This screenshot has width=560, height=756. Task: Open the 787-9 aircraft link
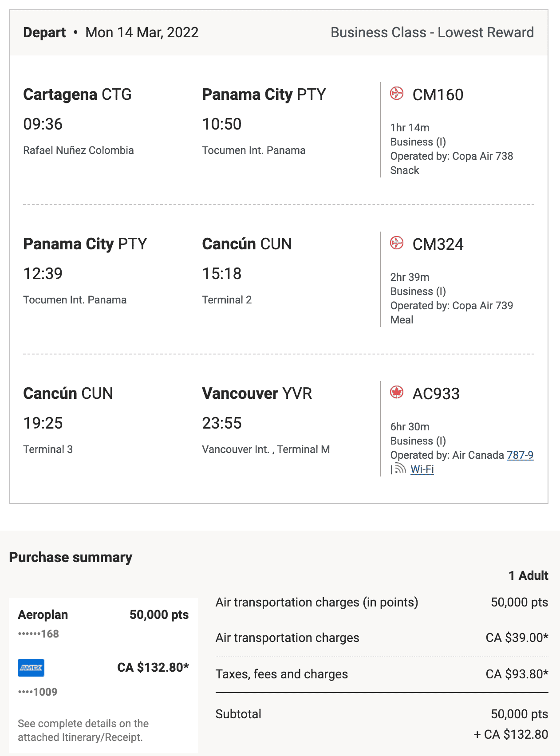pos(520,455)
